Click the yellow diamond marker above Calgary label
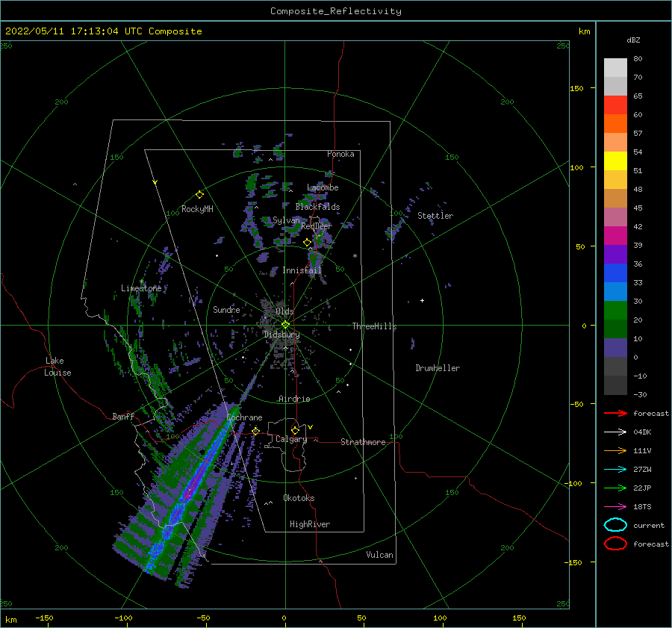 coord(295,430)
